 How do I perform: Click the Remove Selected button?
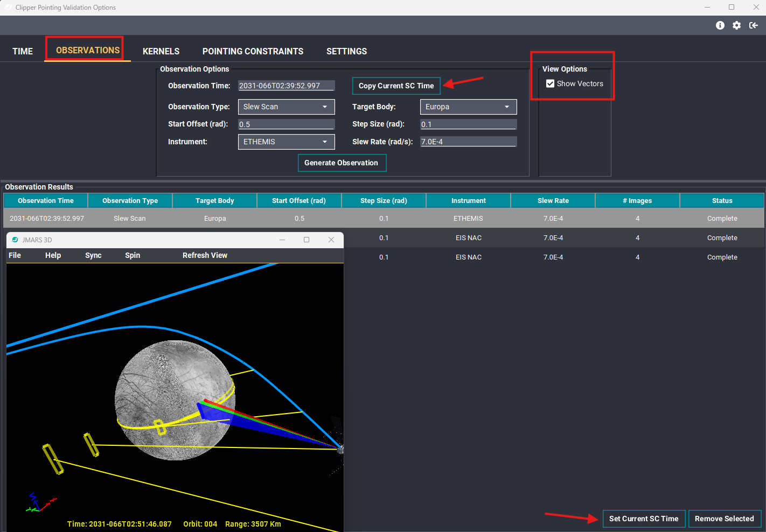pos(725,519)
